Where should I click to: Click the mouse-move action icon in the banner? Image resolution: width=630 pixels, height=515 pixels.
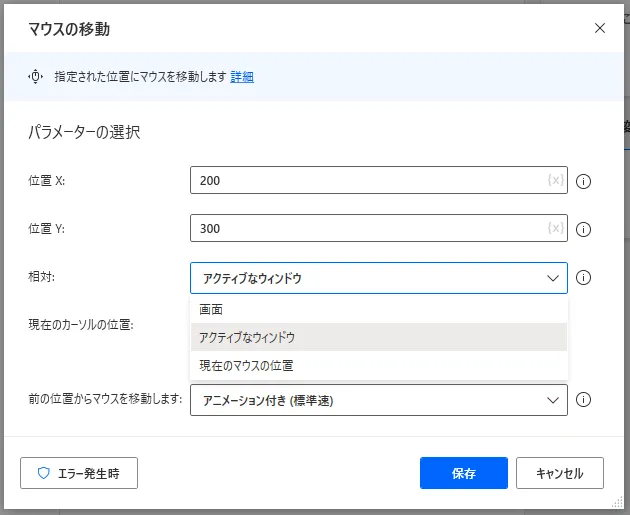[x=35, y=76]
